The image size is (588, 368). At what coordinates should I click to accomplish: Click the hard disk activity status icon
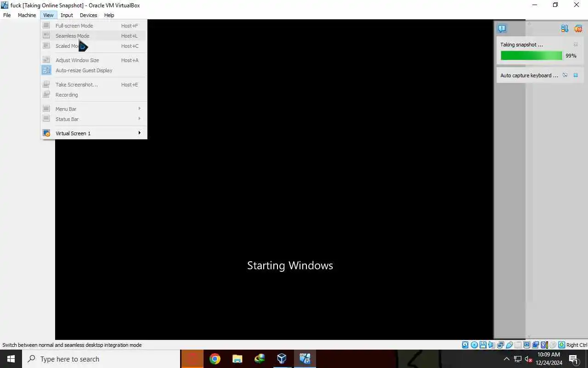point(465,345)
